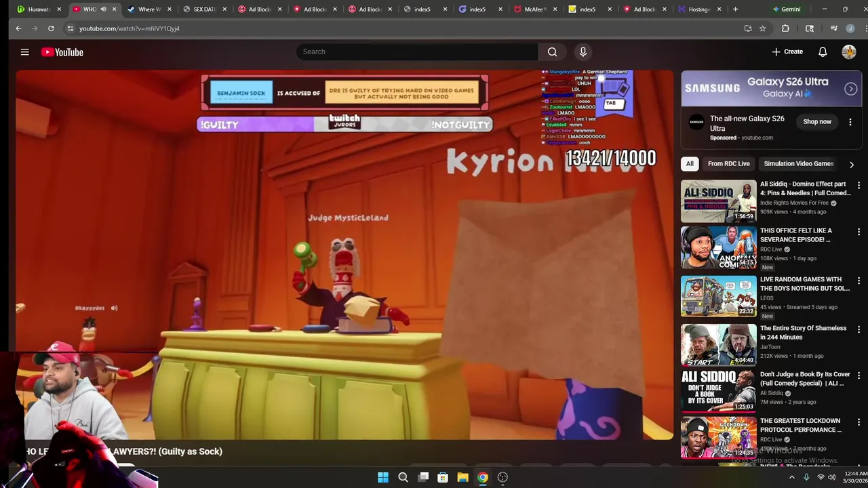
Task: Open Entire Story Of Shameless title
Action: tap(803, 332)
